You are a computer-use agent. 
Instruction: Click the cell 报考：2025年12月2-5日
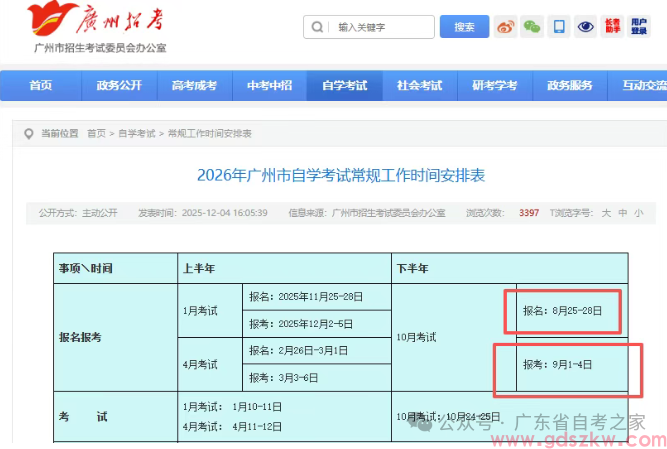[317, 324]
